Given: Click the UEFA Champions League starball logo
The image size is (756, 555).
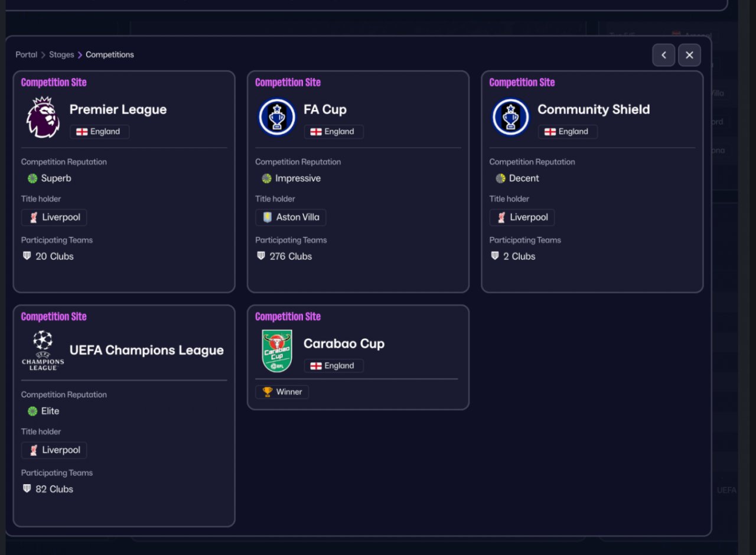Looking at the screenshot, I should tap(43, 350).
